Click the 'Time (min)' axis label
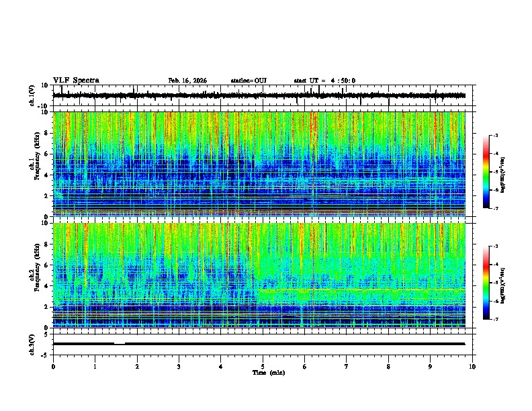 click(269, 373)
